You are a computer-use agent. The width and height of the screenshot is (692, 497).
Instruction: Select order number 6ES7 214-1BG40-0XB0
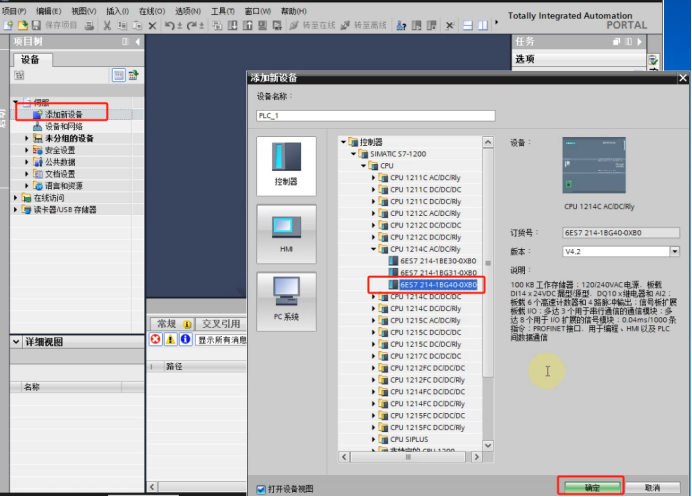tap(438, 285)
